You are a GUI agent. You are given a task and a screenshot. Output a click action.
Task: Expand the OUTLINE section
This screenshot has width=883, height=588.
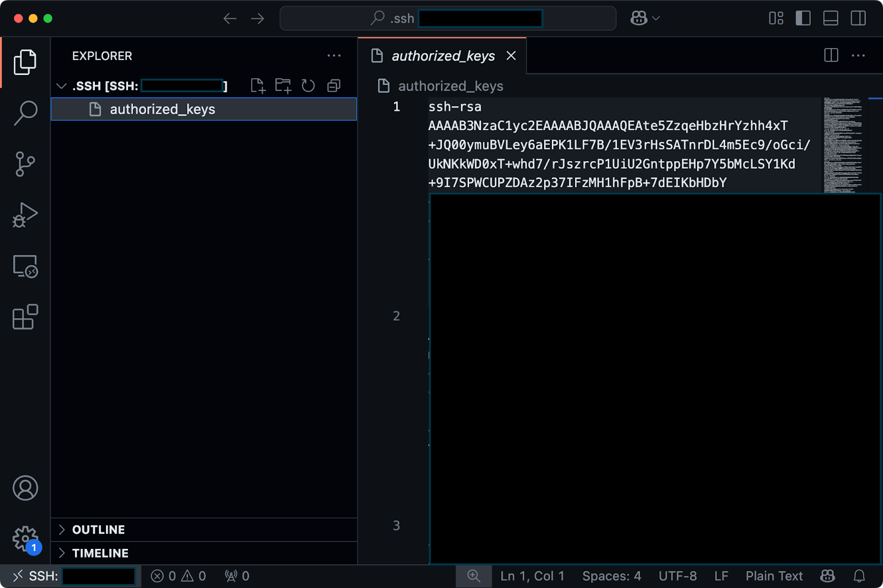pyautogui.click(x=204, y=530)
